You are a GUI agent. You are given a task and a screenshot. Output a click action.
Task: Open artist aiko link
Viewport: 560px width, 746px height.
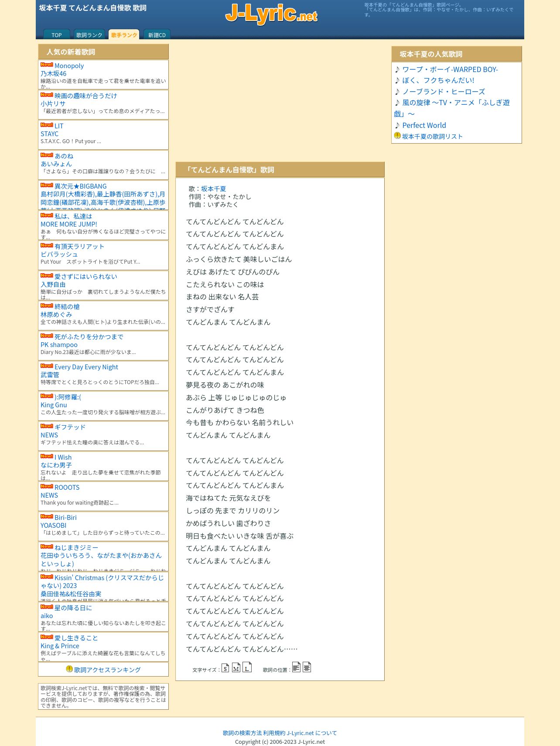47,616
